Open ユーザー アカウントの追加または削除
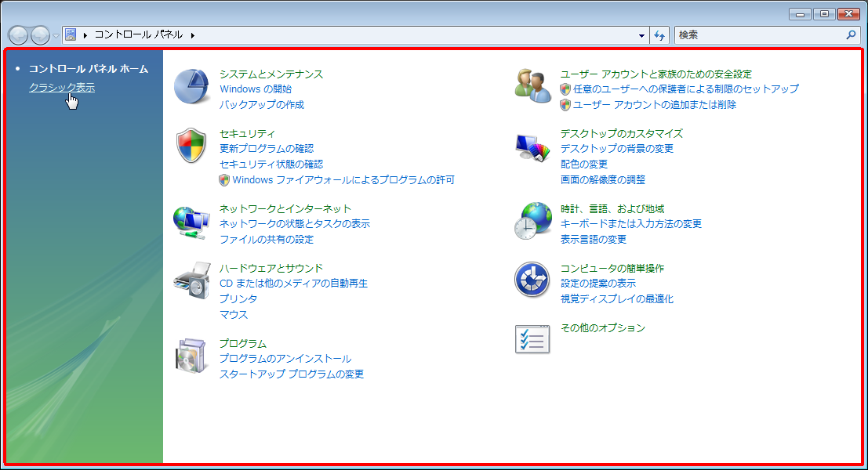 tap(654, 104)
